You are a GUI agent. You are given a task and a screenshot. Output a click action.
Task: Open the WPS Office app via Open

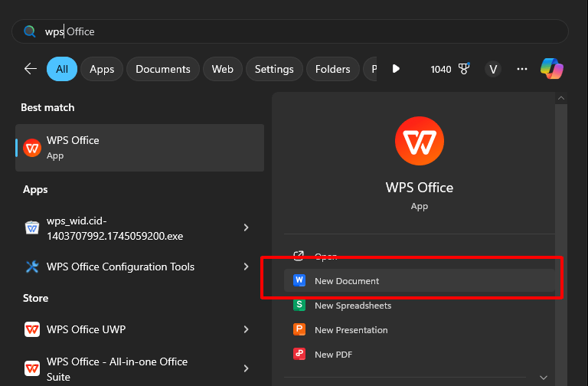(326, 257)
